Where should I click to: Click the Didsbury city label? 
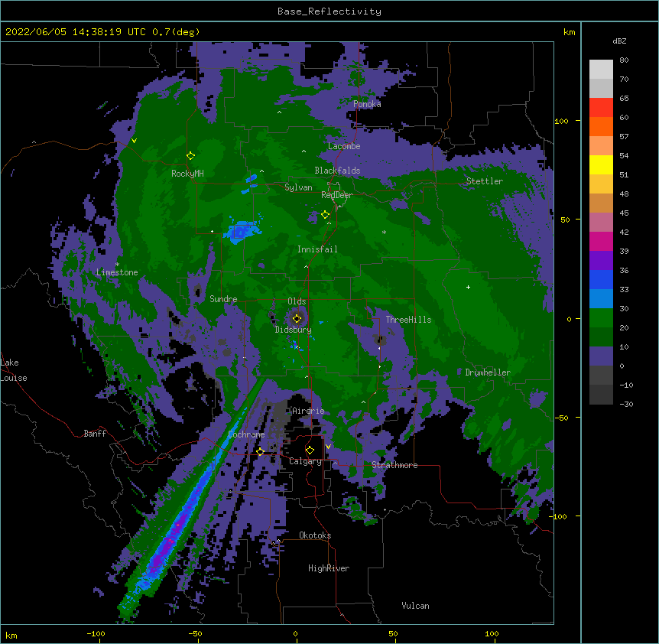[294, 330]
